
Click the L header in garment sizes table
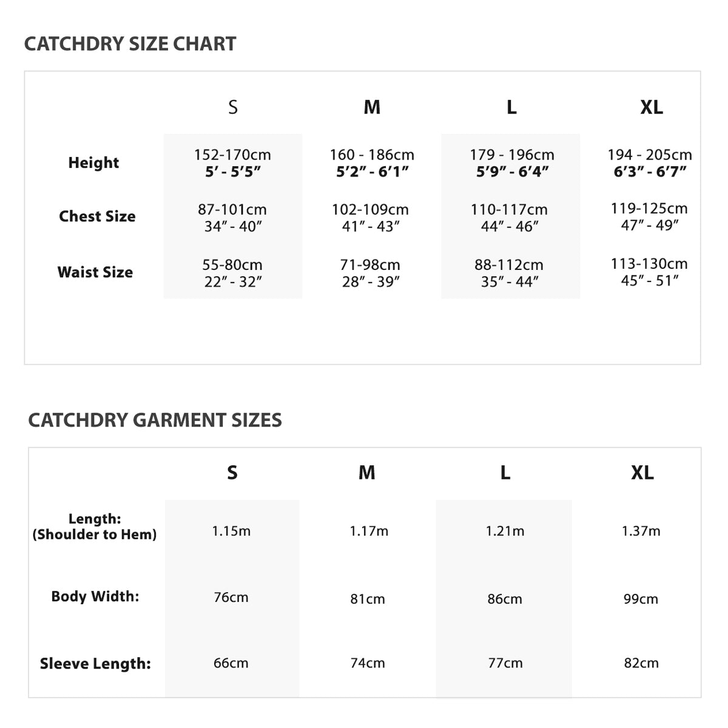click(505, 472)
